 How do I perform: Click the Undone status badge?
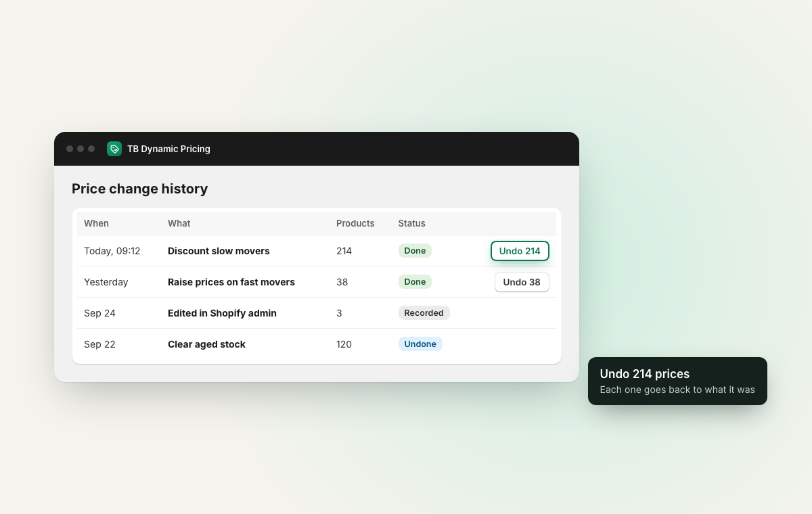[x=420, y=344]
